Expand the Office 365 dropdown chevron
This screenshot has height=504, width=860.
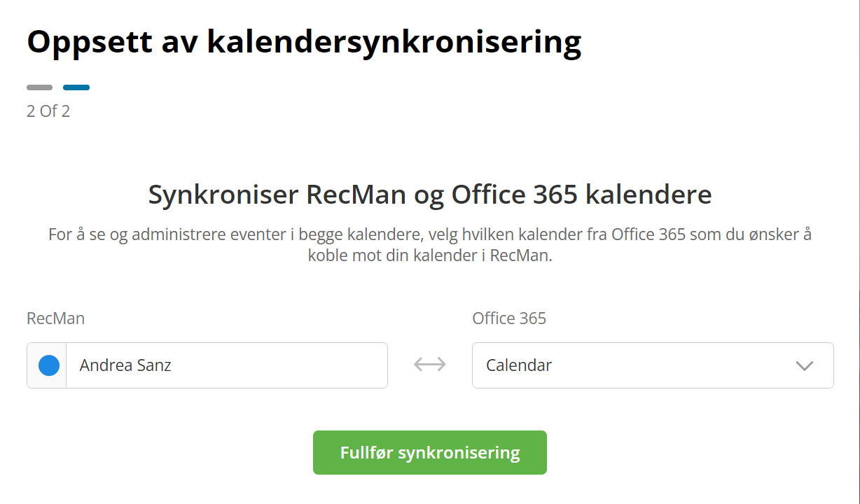[x=804, y=365]
